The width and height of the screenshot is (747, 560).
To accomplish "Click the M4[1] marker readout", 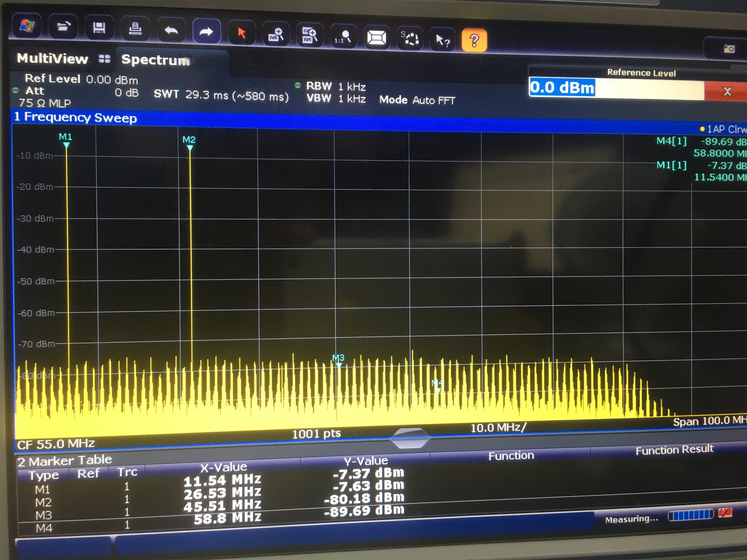I will pos(701,147).
